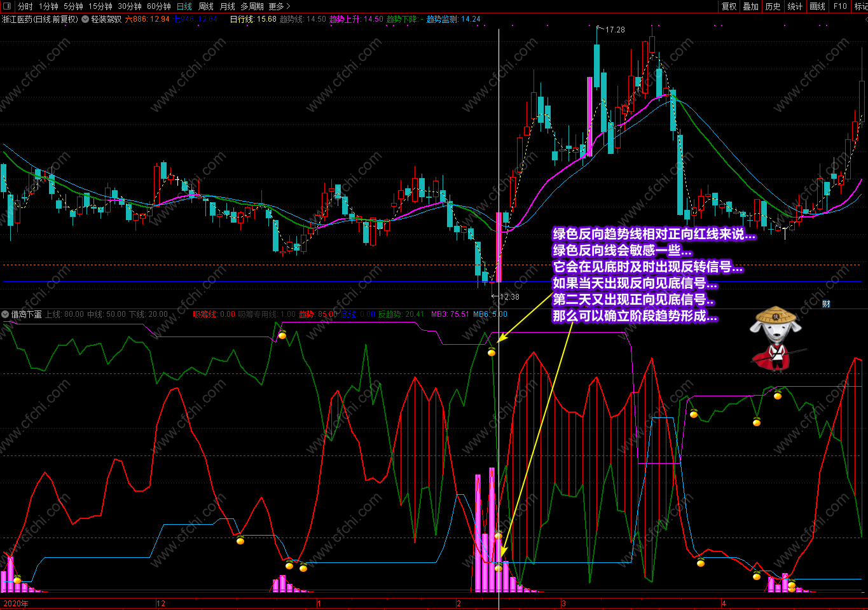
Task: Open the 更多 periods expander
Action: 279,6
